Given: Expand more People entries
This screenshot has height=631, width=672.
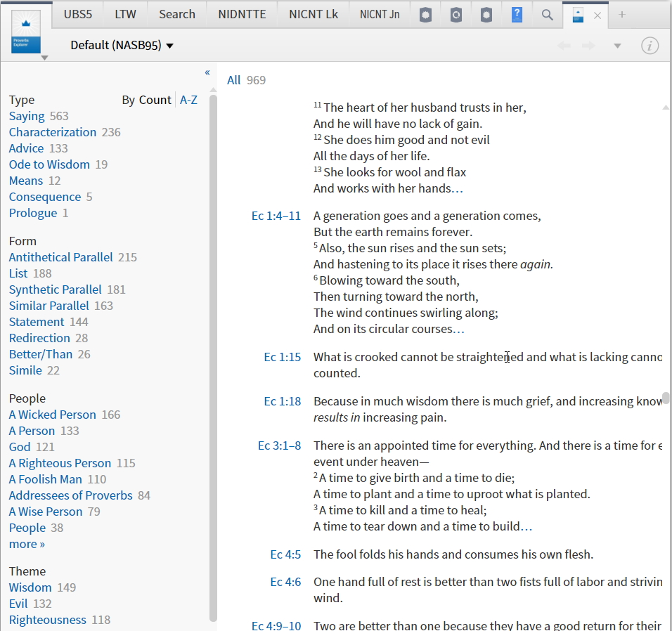Looking at the screenshot, I should [x=27, y=544].
